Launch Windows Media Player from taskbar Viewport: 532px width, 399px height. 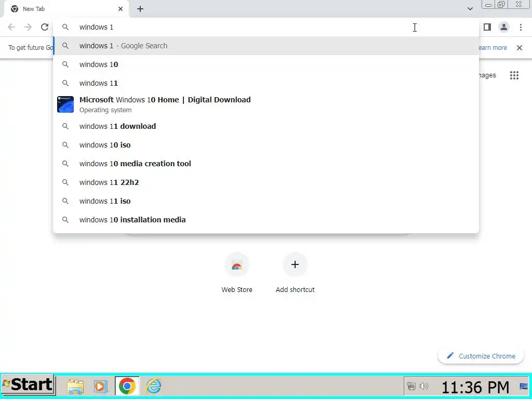coord(100,386)
